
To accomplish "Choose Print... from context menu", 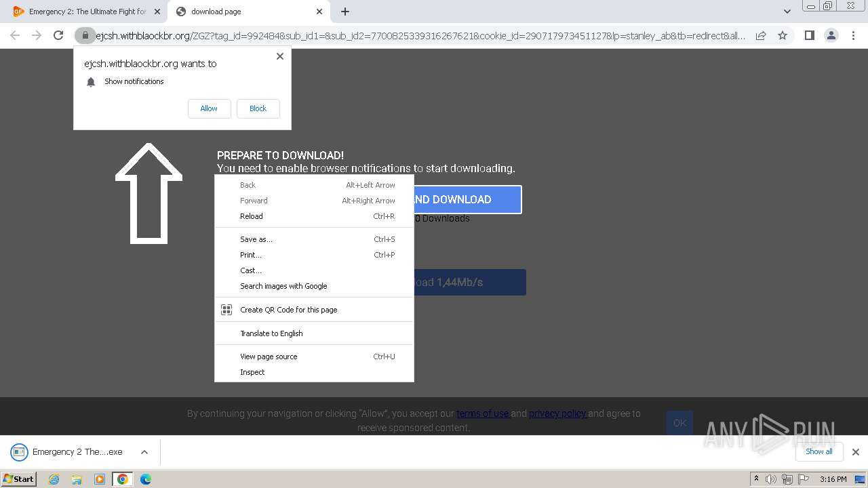I will pyautogui.click(x=314, y=255).
